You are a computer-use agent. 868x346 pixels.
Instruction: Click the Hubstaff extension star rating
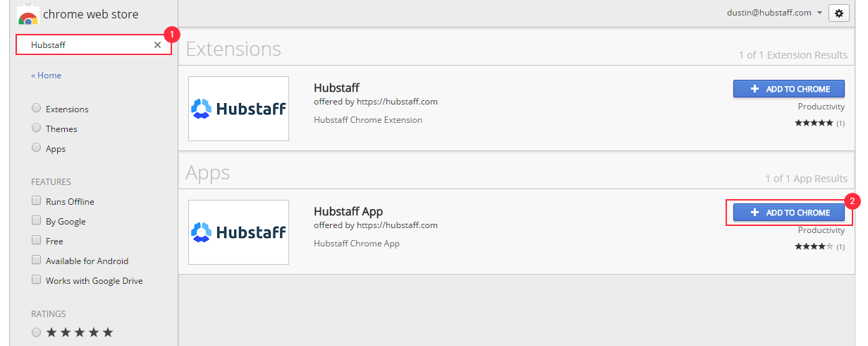click(x=814, y=123)
